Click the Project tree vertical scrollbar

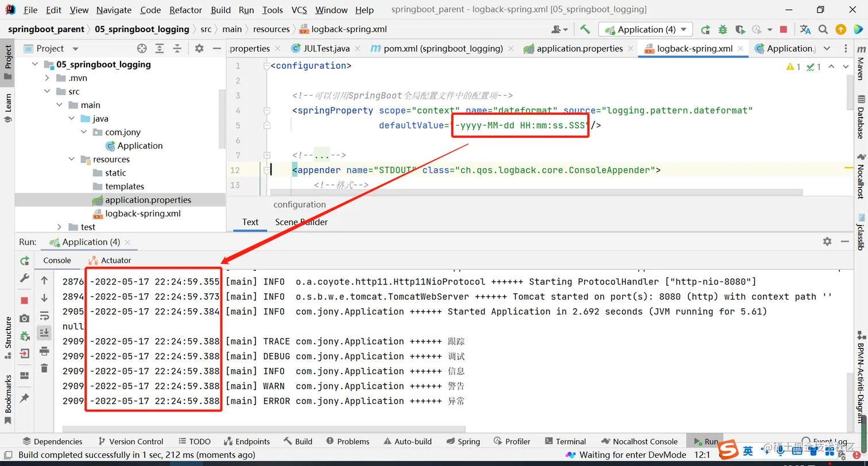[222, 121]
